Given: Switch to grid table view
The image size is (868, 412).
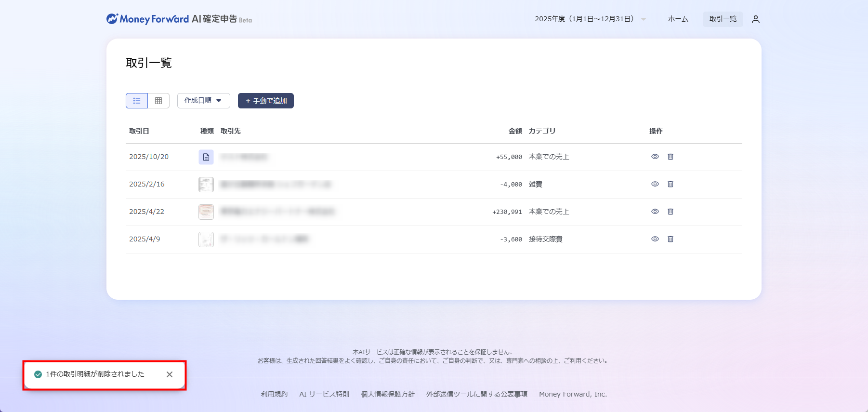Looking at the screenshot, I should [x=158, y=101].
